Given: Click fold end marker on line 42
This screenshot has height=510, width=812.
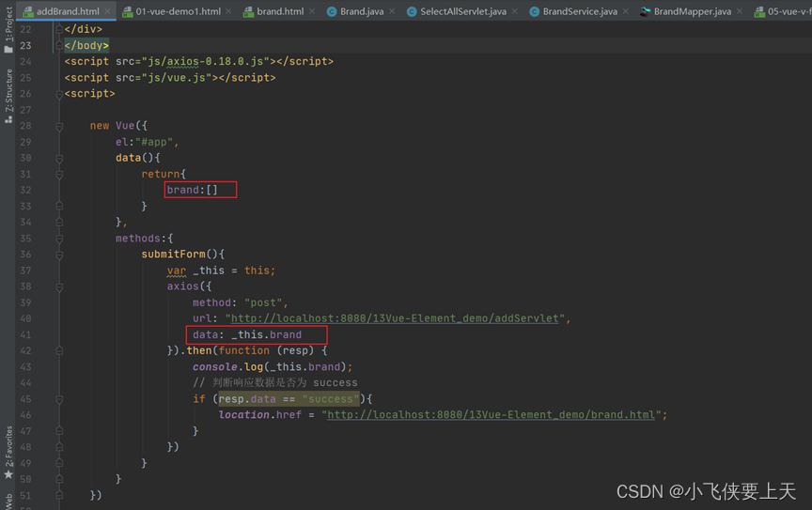Looking at the screenshot, I should pyautogui.click(x=59, y=350).
